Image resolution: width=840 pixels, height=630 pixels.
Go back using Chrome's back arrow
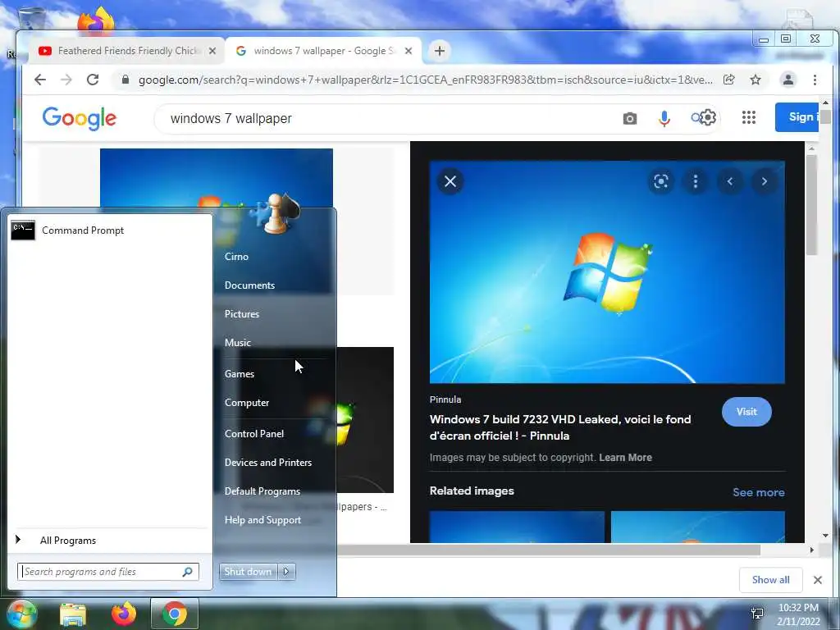(40, 80)
